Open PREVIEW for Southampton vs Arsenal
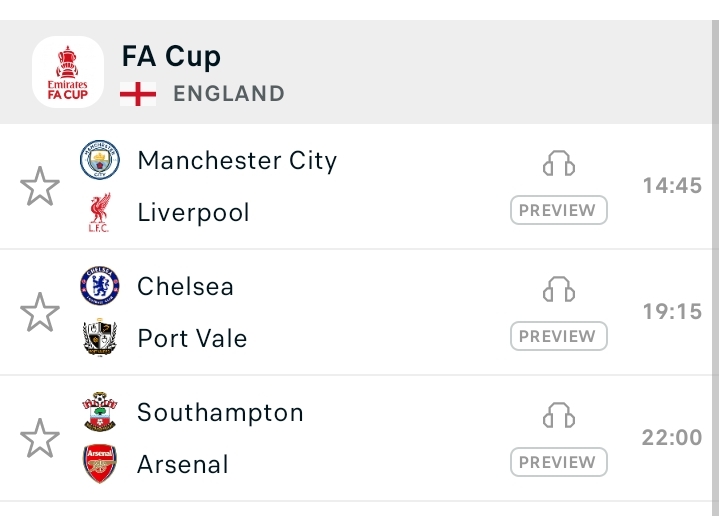Viewport: 719px width, 516px height. pyautogui.click(x=559, y=463)
